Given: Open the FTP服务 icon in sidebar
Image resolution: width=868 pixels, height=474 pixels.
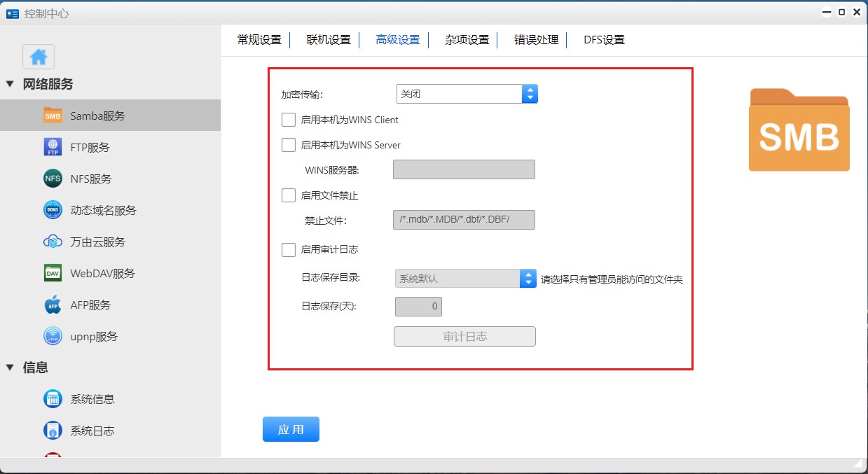Looking at the screenshot, I should (53, 148).
